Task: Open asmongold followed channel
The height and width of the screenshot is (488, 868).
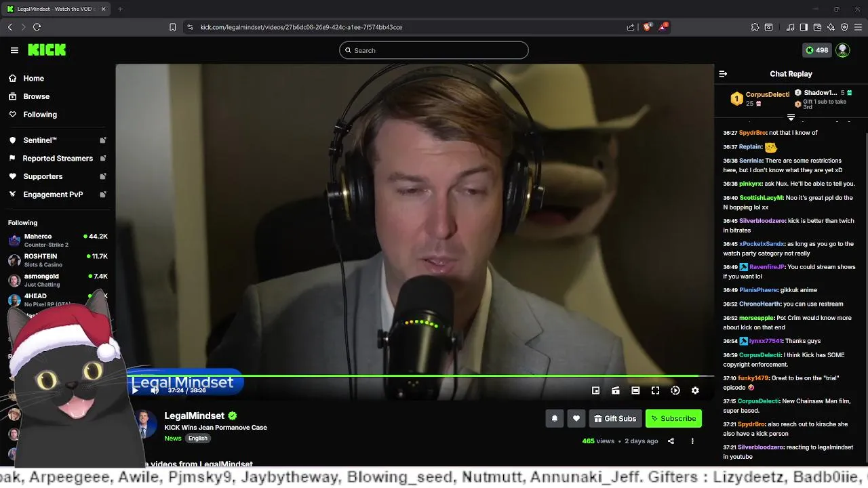Action: (x=58, y=280)
